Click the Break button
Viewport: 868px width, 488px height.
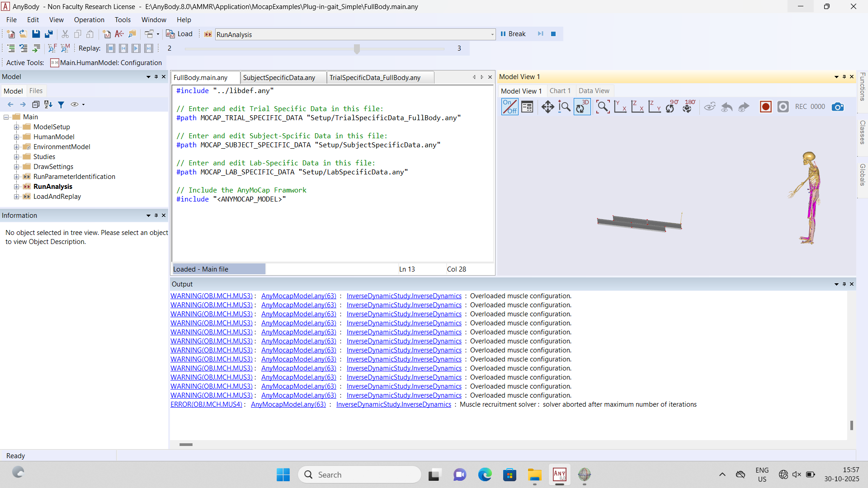point(513,34)
